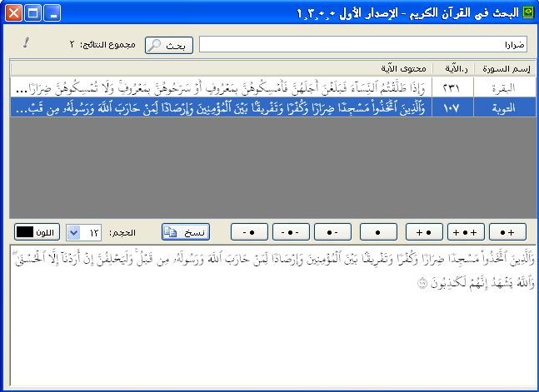Click the '- • -' button

point(291,232)
